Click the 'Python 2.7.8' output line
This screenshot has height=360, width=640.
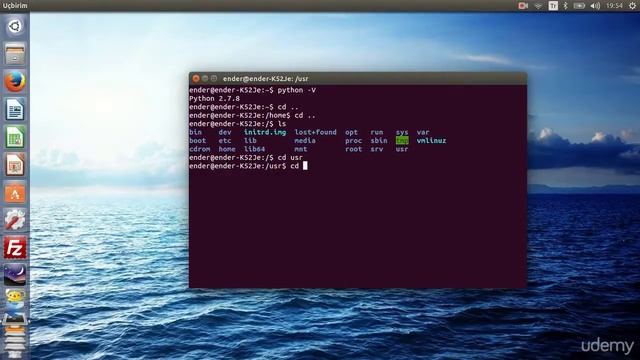click(214, 99)
